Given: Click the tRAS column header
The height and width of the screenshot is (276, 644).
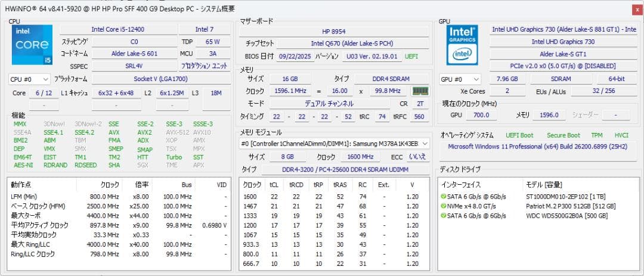Looking at the screenshot, I should pyautogui.click(x=340, y=185).
